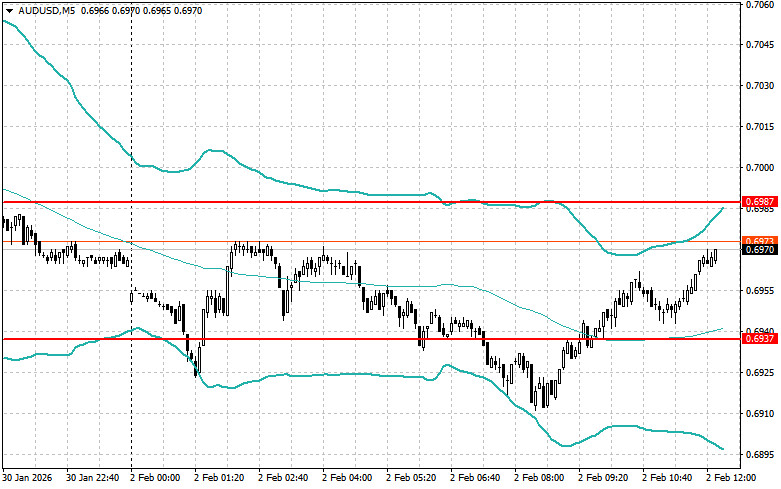Click the 2 Feb 00:00 time label

coord(155,478)
